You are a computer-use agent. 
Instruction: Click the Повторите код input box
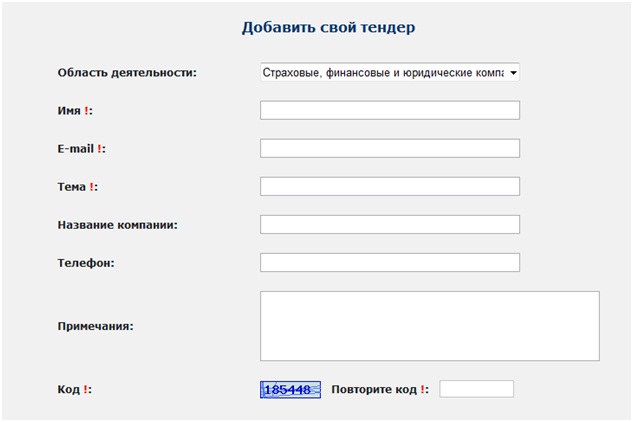coord(476,389)
